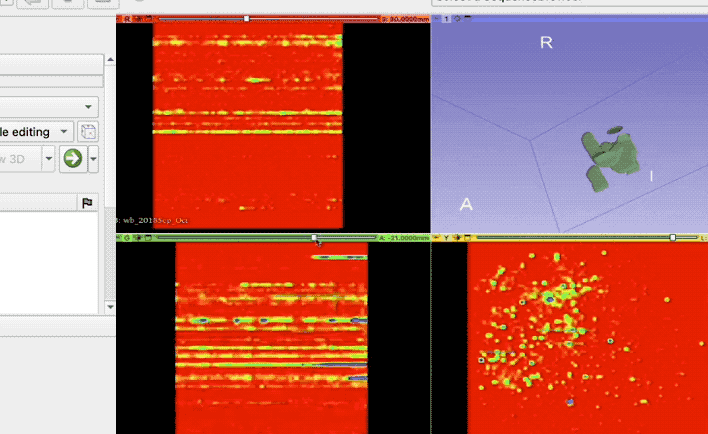Click the flag icon in table header
This screenshot has height=434, width=708.
[x=87, y=203]
